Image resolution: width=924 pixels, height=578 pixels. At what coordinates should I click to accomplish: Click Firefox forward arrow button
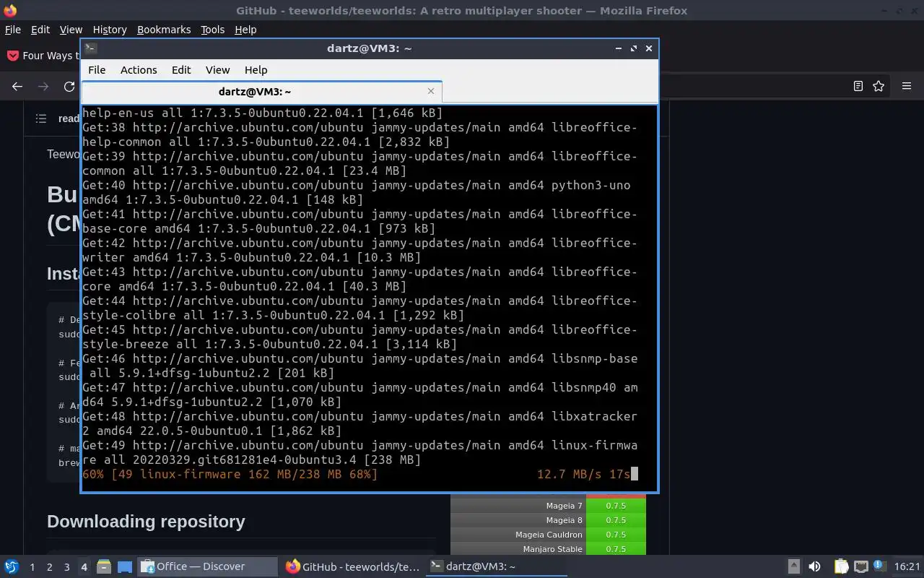click(43, 86)
